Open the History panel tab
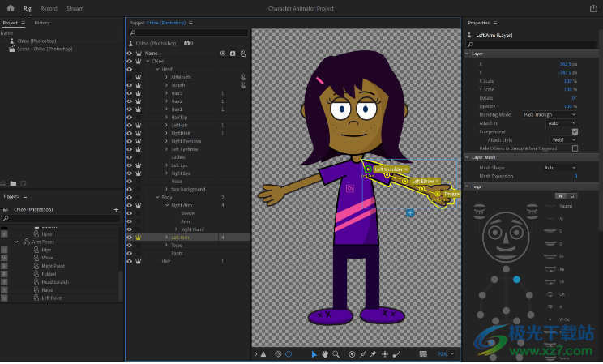 pyautogui.click(x=42, y=23)
